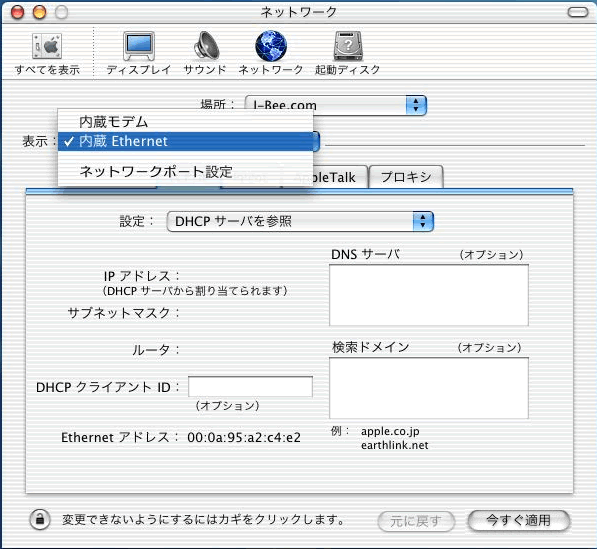Viewport: 597px width, 549px height.
Task: Click the 元に戻す button
Action: click(x=416, y=521)
